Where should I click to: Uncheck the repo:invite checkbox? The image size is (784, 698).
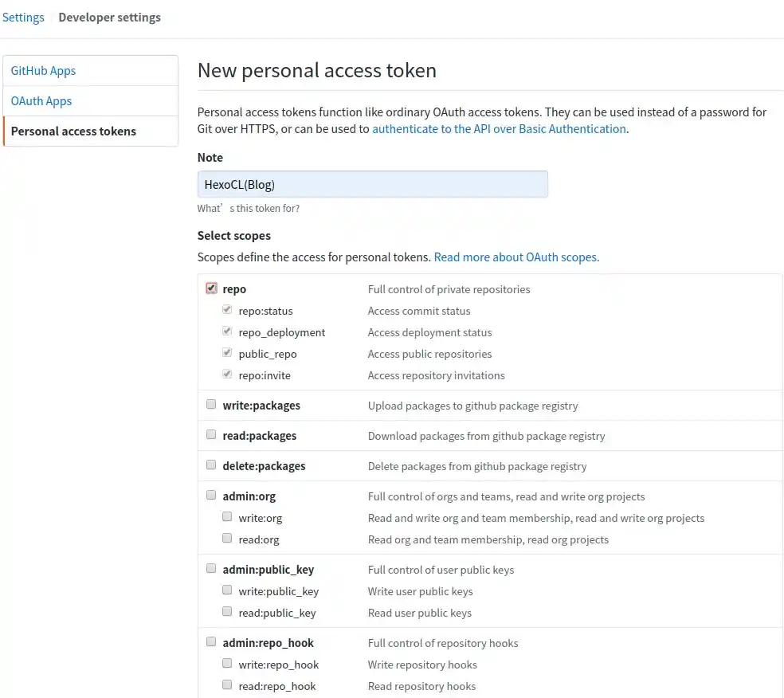pos(227,374)
